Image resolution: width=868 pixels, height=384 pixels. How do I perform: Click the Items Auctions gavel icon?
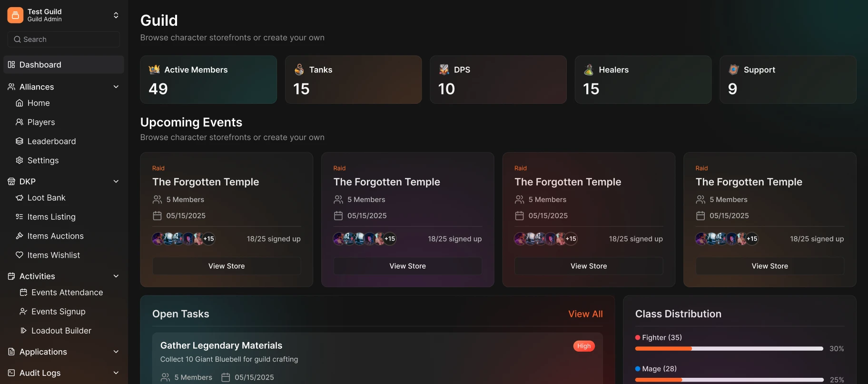click(x=19, y=236)
